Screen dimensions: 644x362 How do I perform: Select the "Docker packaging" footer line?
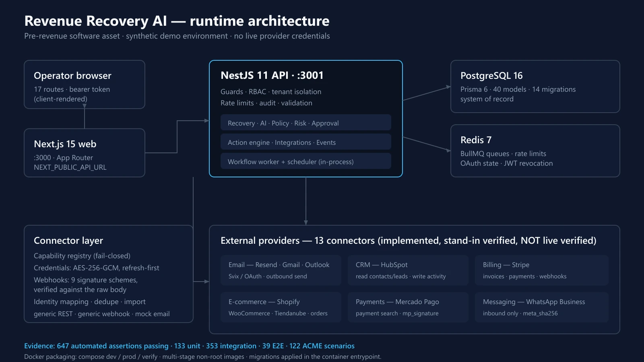tap(202, 357)
